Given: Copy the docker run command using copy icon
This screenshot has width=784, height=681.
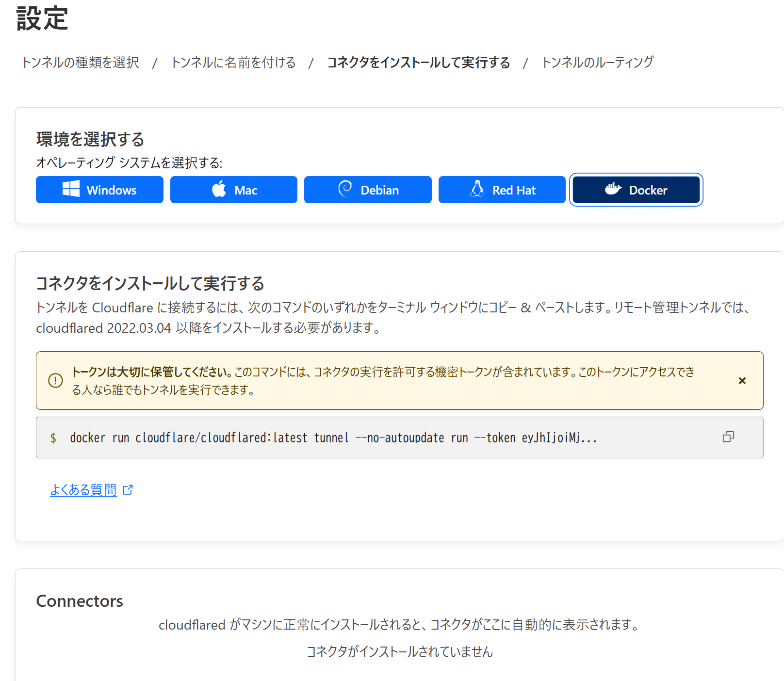Looking at the screenshot, I should coord(728,437).
